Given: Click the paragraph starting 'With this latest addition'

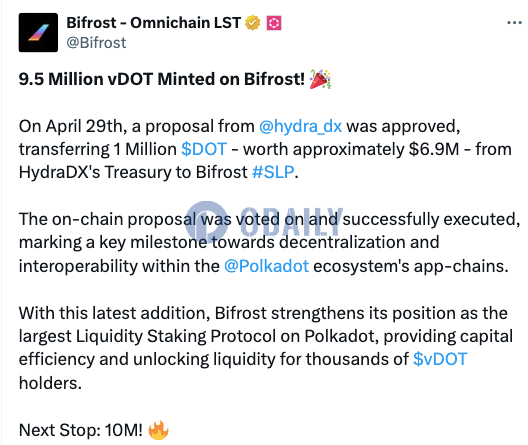Looking at the screenshot, I should click(x=266, y=348).
